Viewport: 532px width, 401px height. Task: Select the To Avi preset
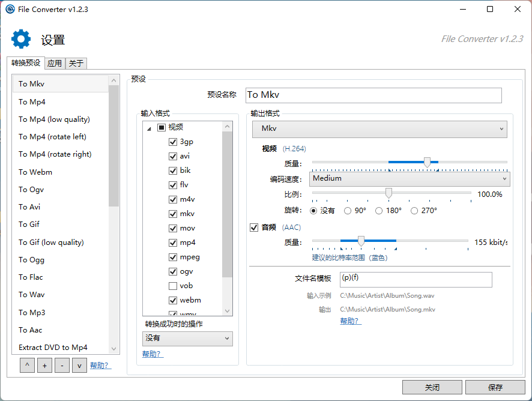(x=61, y=207)
